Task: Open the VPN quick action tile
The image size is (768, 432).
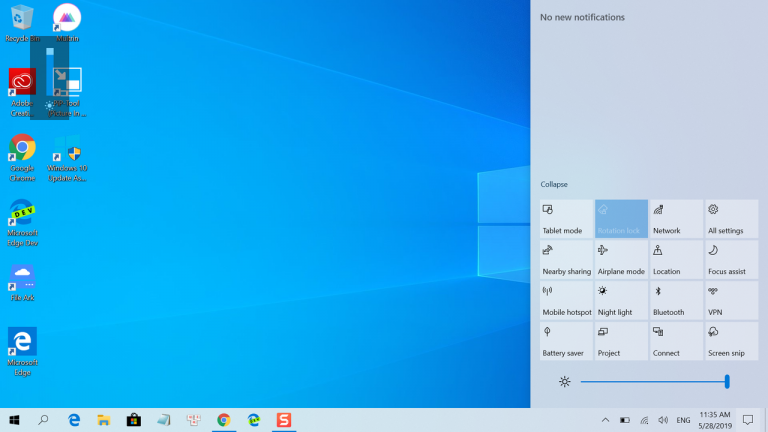Action: coord(731,300)
